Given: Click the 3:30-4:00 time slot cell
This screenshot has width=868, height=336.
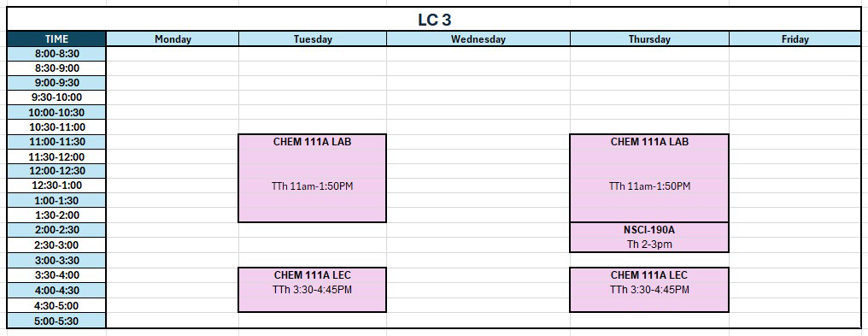Looking at the screenshot, I should tap(56, 275).
